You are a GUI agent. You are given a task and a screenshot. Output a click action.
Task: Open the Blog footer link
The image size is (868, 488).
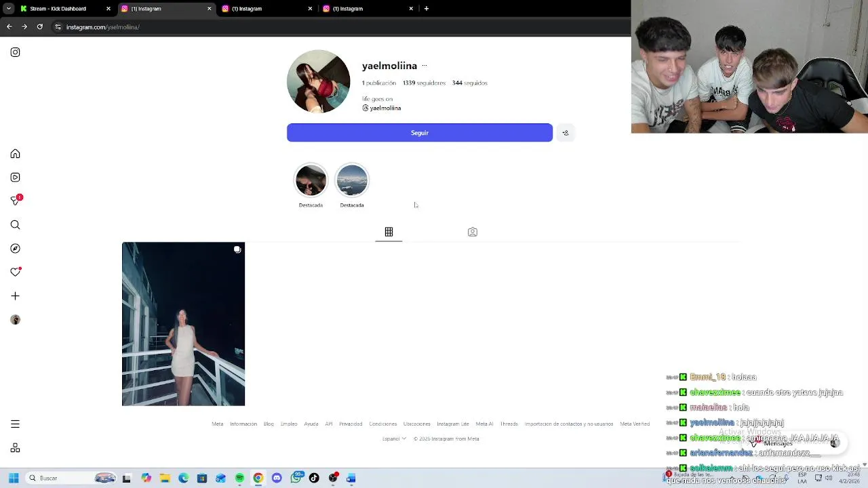tap(269, 424)
